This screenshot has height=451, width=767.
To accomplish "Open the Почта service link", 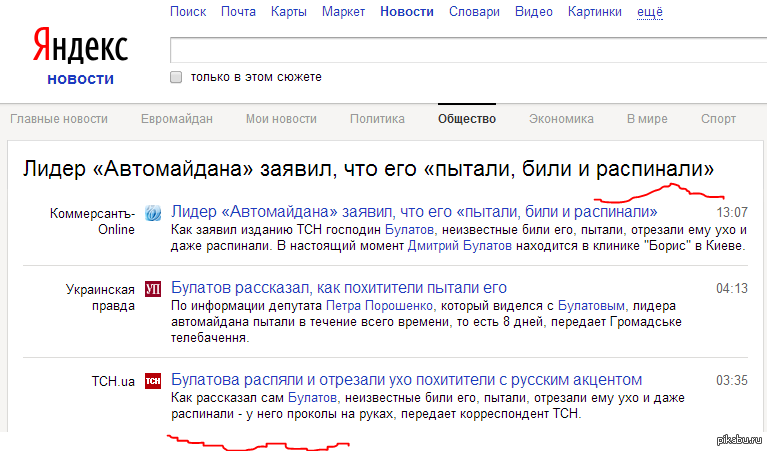I will coord(238,12).
